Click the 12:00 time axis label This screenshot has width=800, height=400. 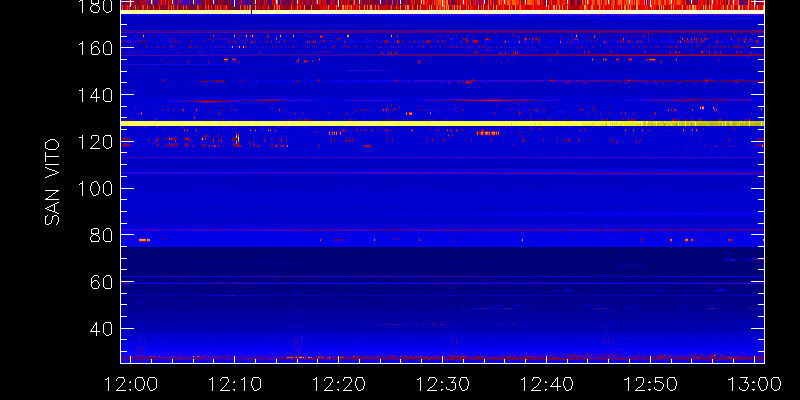[x=130, y=383]
